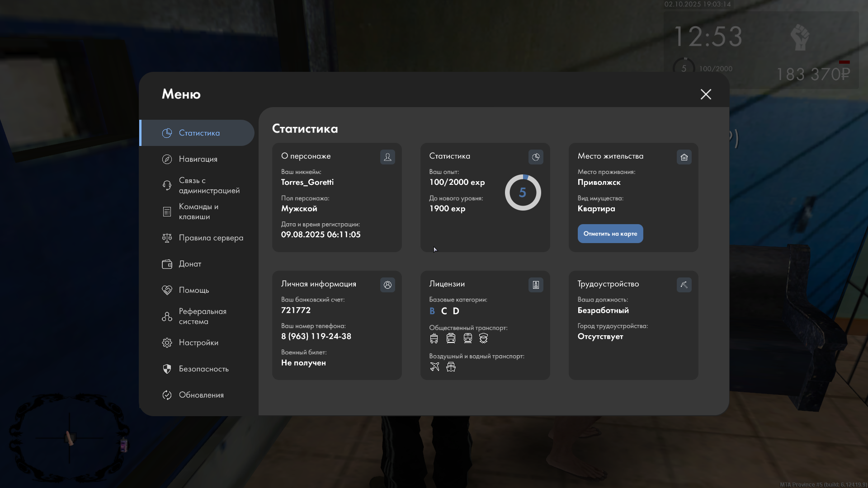Image resolution: width=868 pixels, height=488 pixels.
Task: Click the house icon in Место жительства
Action: 684,157
